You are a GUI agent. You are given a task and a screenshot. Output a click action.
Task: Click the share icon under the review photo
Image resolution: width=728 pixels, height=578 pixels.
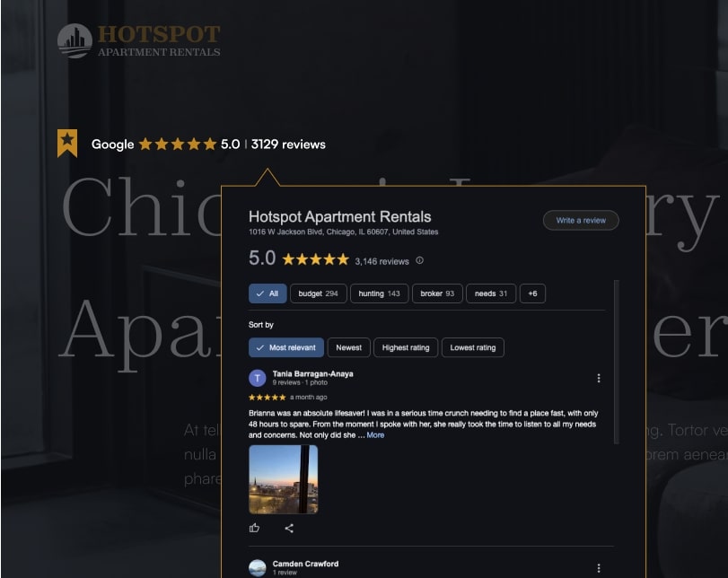click(289, 529)
